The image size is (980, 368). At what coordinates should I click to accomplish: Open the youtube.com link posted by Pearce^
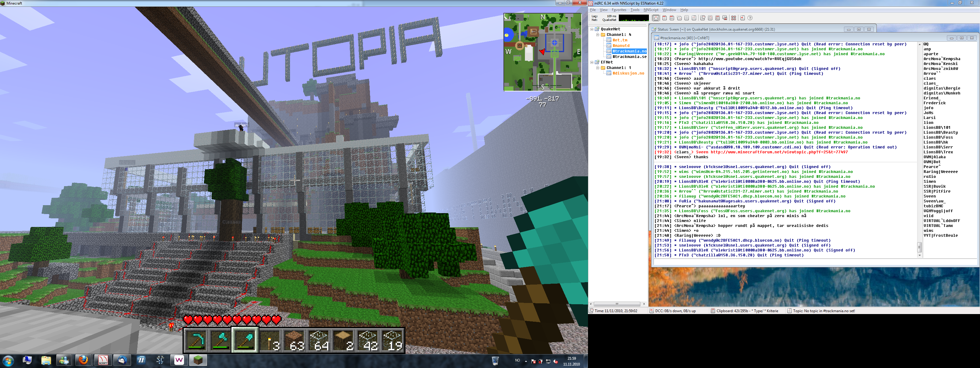(x=750, y=59)
